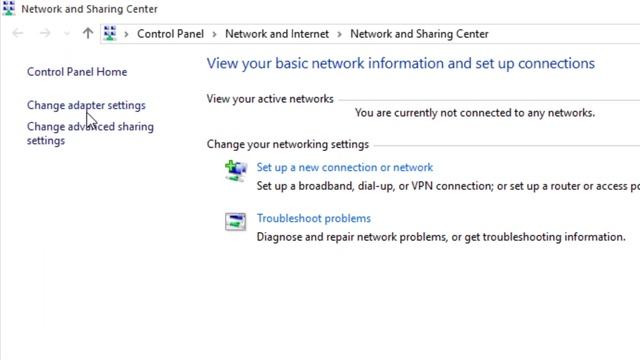This screenshot has height=360, width=640.
Task: Click the network icon in the address bar
Action: [x=109, y=33]
